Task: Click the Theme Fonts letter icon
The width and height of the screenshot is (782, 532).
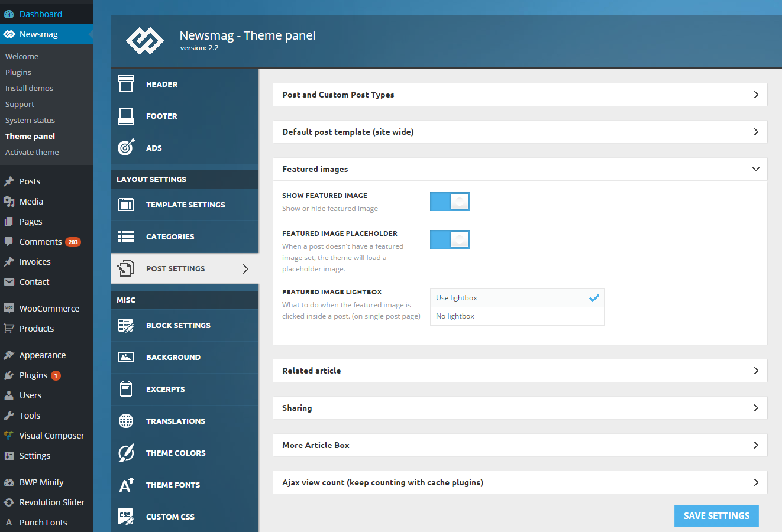Action: pyautogui.click(x=126, y=485)
